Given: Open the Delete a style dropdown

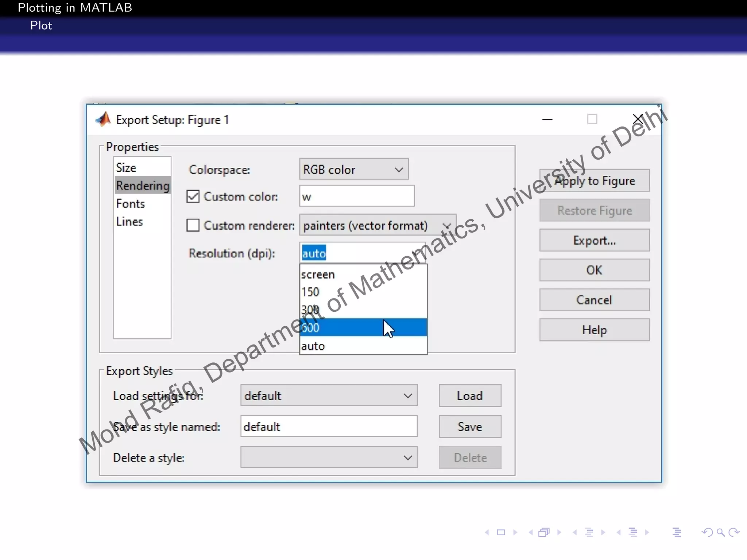Looking at the screenshot, I should point(329,457).
